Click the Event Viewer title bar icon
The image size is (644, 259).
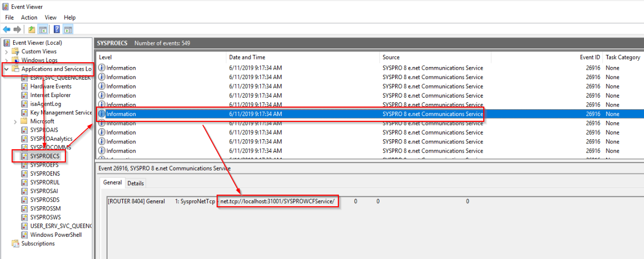5,7
